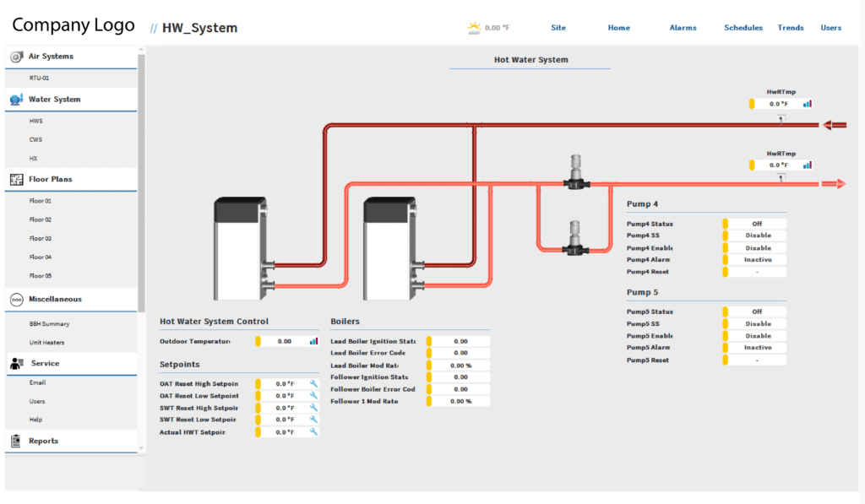Click Pump4 SS Disable value
The image size is (865, 504).
pyautogui.click(x=757, y=236)
